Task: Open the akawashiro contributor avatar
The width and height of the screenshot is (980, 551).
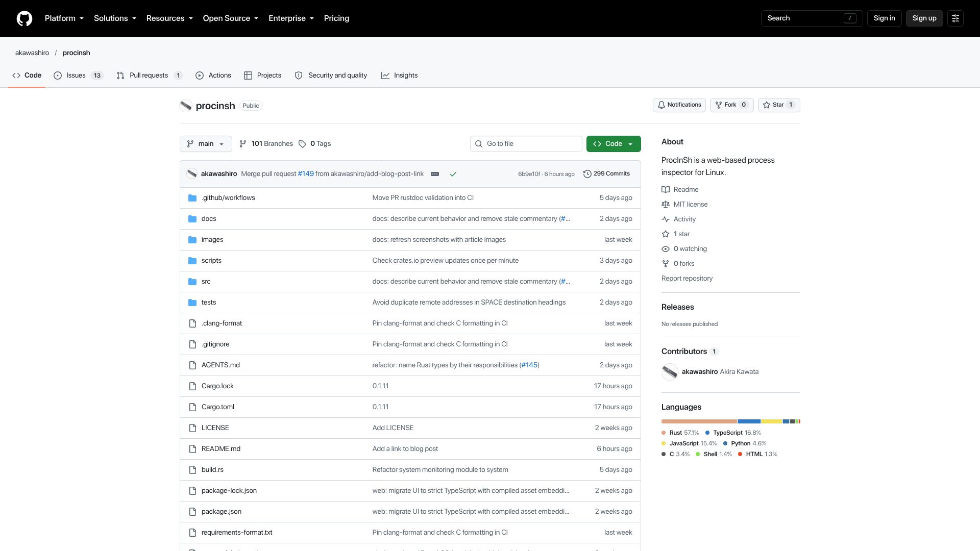Action: pyautogui.click(x=670, y=372)
